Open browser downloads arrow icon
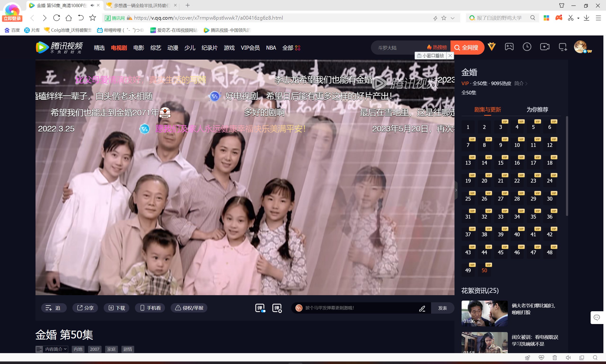This screenshot has width=606, height=364. point(586,18)
